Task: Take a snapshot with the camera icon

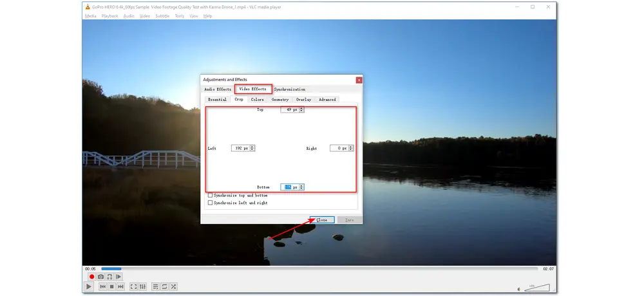Action: point(100,277)
